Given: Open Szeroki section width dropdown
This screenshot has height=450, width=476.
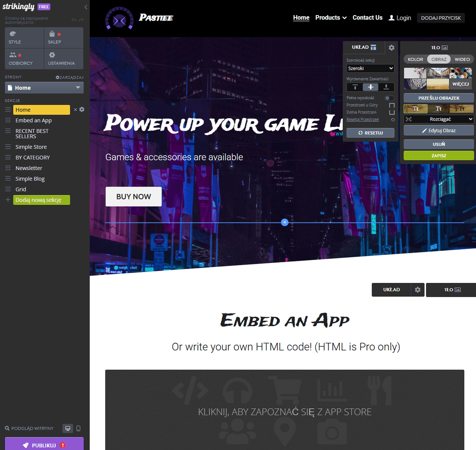Looking at the screenshot, I should pos(370,68).
